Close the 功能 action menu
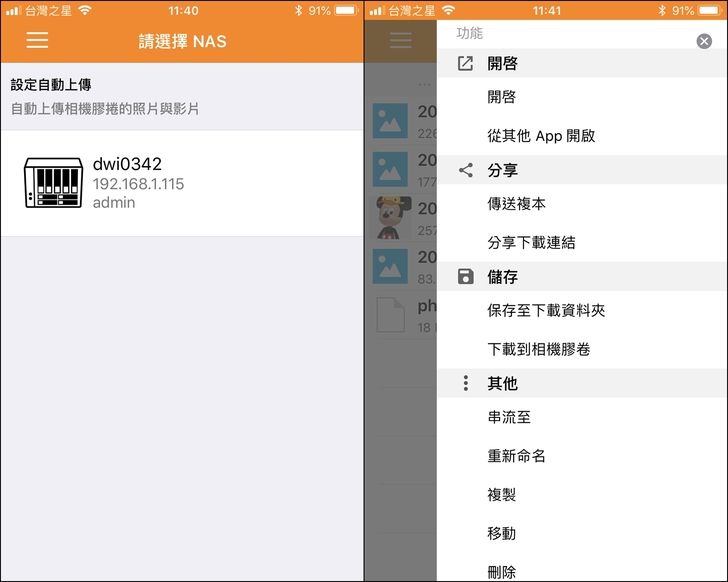The width and height of the screenshot is (728, 582). pyautogui.click(x=704, y=41)
